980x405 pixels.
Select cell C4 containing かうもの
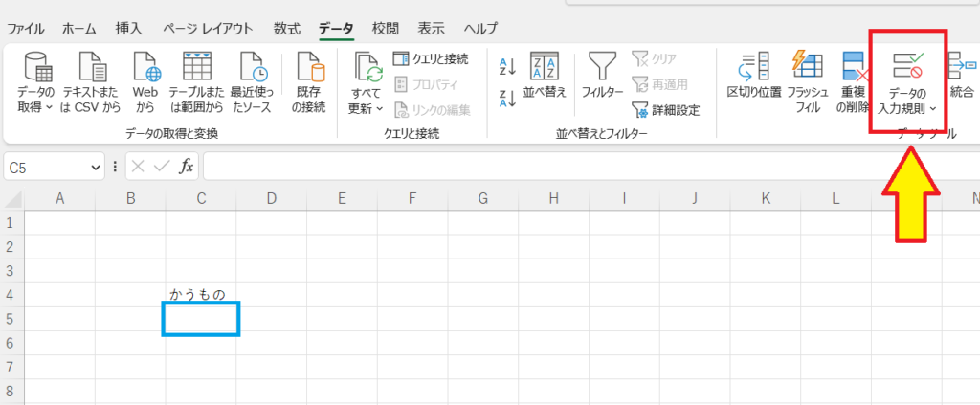pyautogui.click(x=201, y=294)
